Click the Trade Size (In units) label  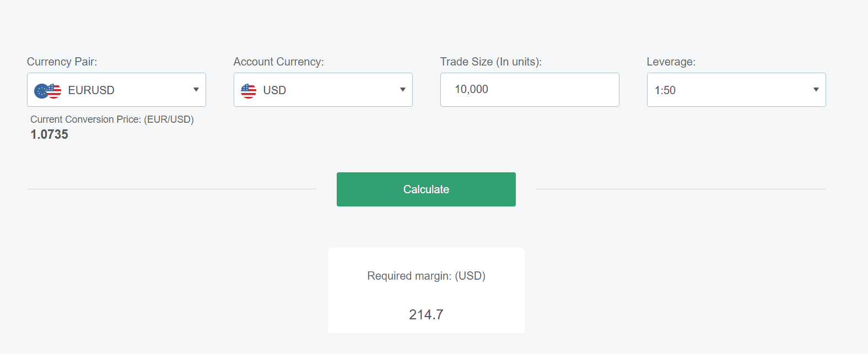491,62
